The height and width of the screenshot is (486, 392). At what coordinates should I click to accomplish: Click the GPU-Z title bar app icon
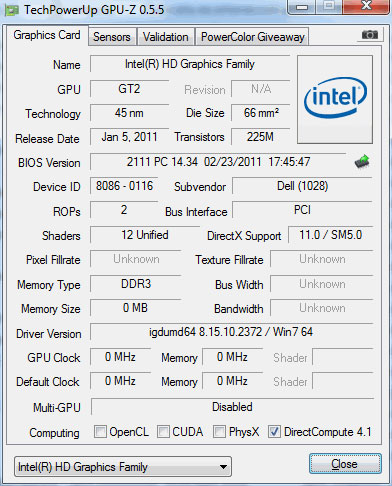12,10
